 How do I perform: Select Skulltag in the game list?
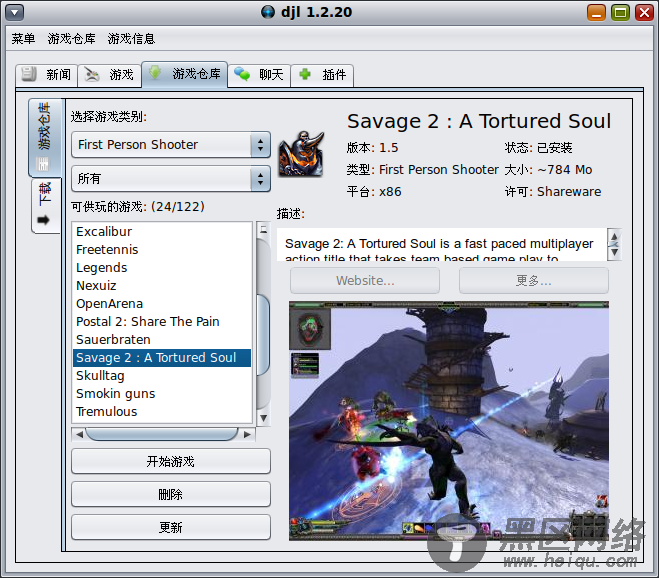[162, 376]
